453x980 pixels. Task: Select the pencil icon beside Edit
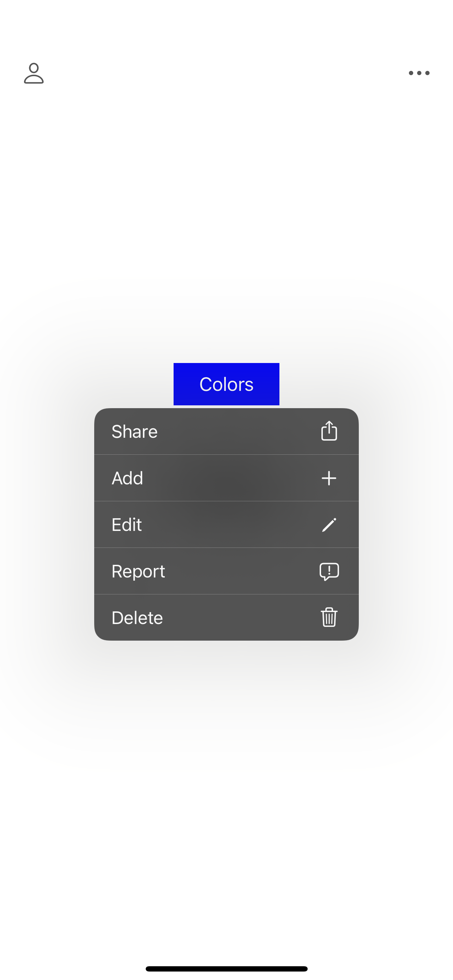coord(328,525)
